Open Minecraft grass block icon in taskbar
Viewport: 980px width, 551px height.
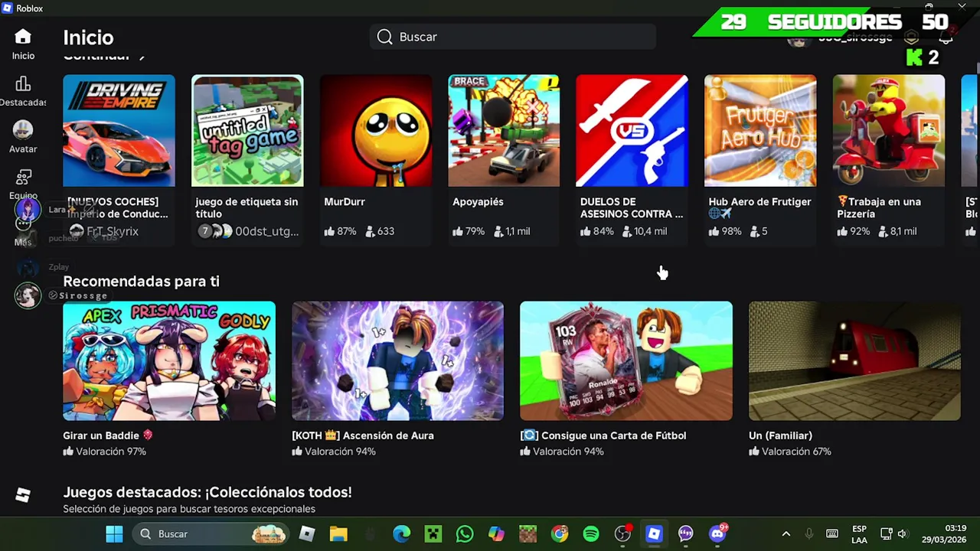(528, 534)
